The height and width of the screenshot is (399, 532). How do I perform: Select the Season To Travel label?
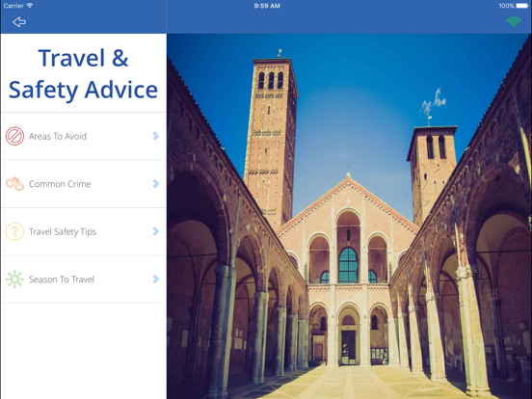62,279
